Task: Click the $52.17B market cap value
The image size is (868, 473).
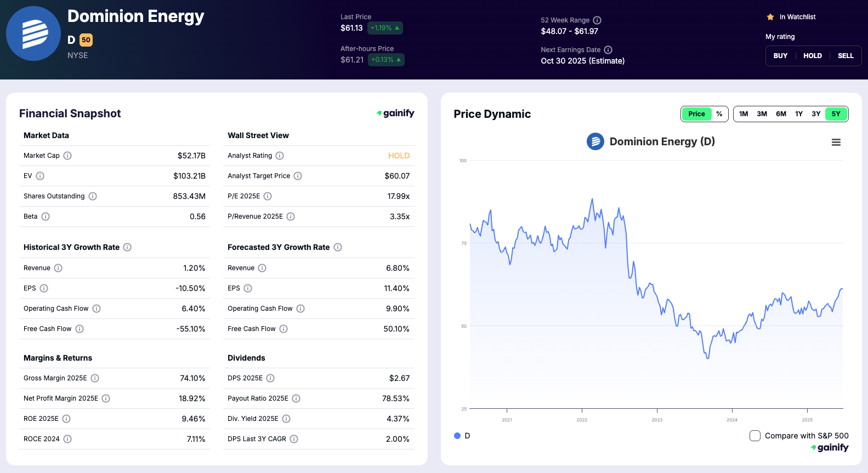Action: pyautogui.click(x=191, y=156)
